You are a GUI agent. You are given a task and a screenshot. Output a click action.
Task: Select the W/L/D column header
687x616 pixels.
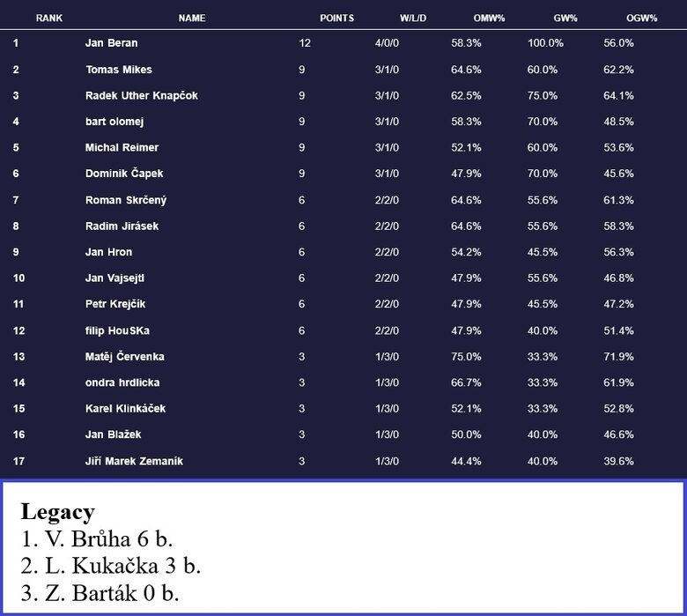click(x=413, y=19)
